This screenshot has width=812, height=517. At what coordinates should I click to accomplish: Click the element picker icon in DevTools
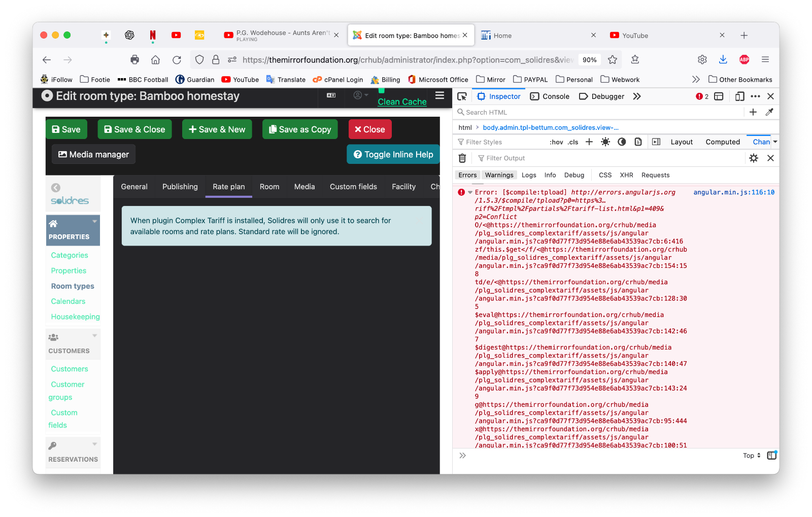pyautogui.click(x=462, y=96)
